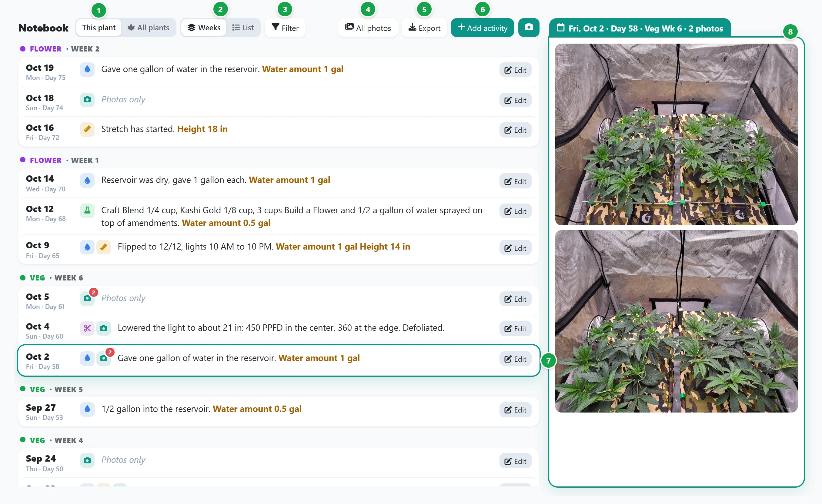Select the This plant toggle
The image size is (822, 504).
pyautogui.click(x=99, y=28)
